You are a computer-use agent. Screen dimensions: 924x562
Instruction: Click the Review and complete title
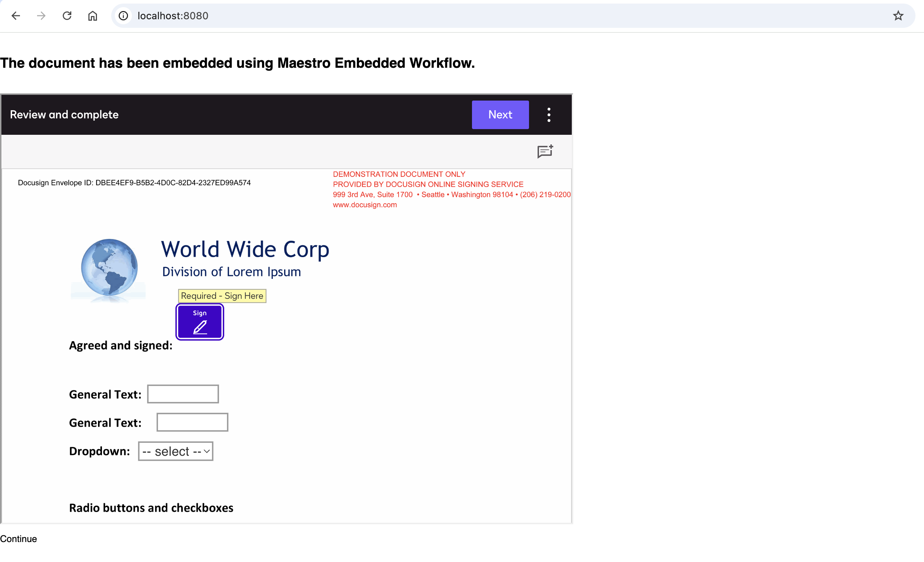(64, 114)
